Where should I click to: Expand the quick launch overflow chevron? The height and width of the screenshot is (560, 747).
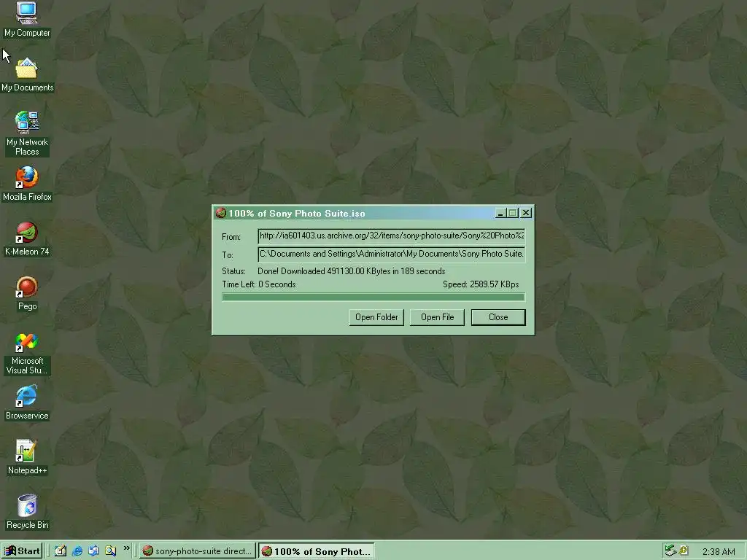(127, 548)
